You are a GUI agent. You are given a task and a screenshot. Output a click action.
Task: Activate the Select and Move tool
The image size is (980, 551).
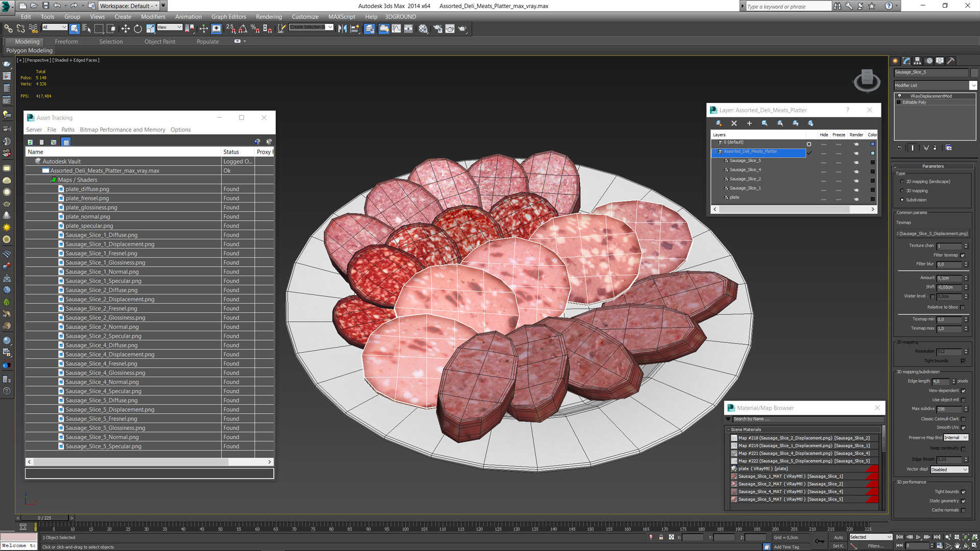point(125,29)
